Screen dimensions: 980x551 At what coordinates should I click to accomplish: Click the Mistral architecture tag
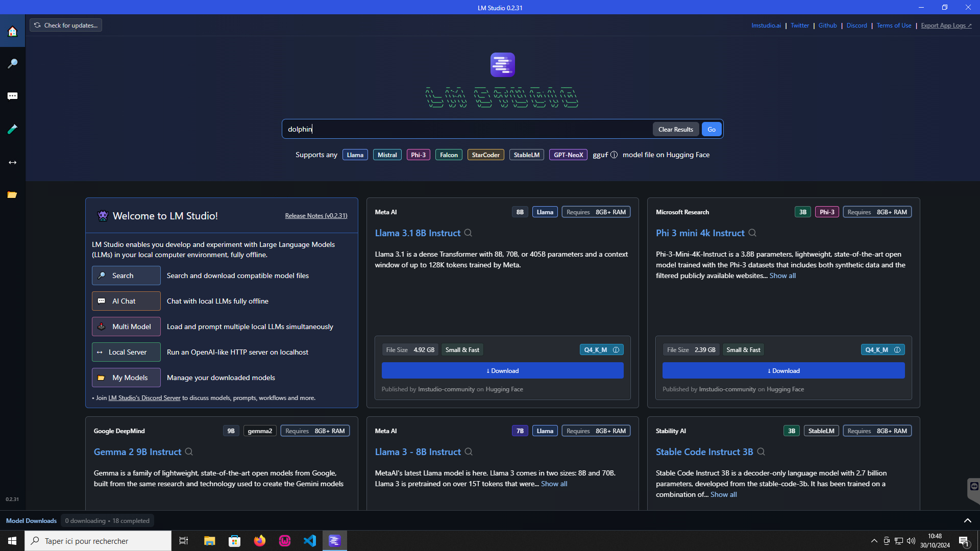click(x=387, y=155)
